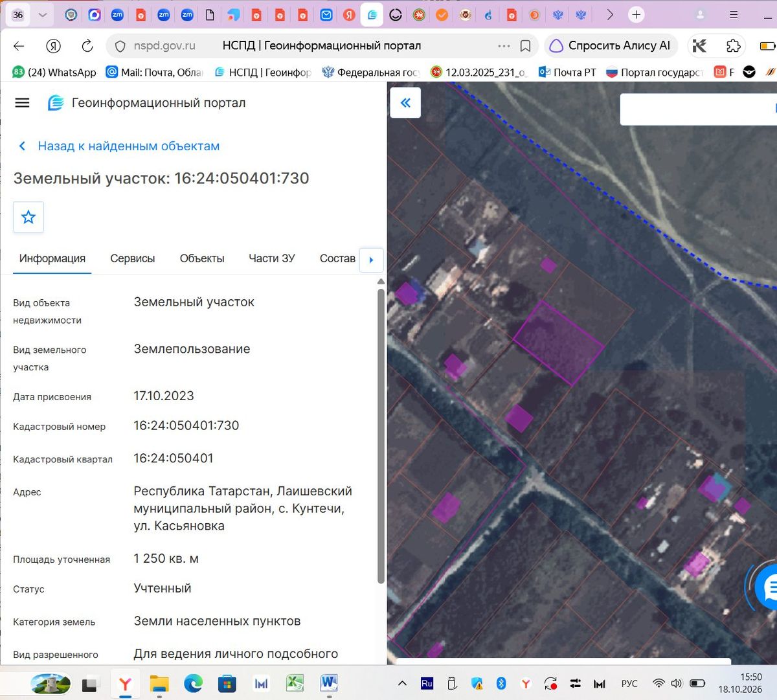Switch to Yandex Browser taskbar icon
This screenshot has width=777, height=700.
pos(125,683)
